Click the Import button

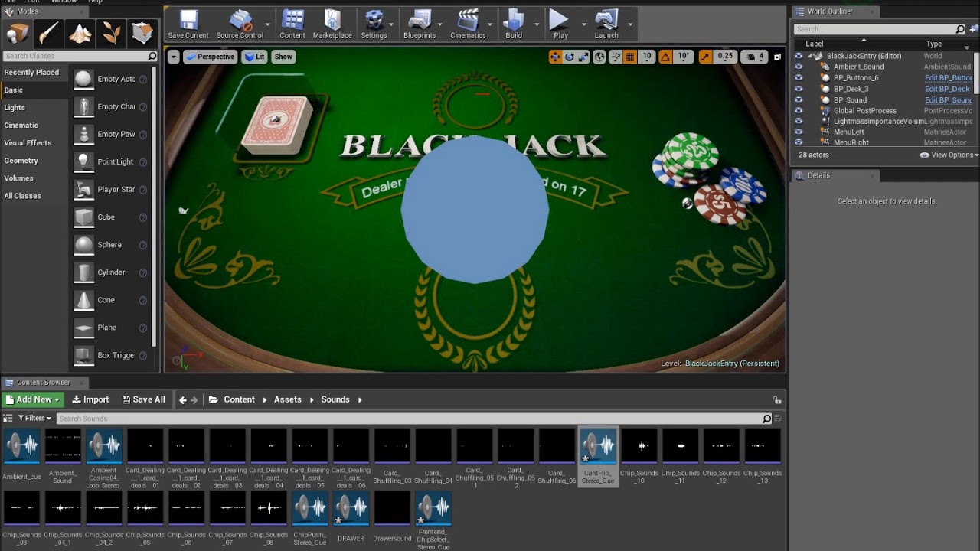tap(90, 399)
